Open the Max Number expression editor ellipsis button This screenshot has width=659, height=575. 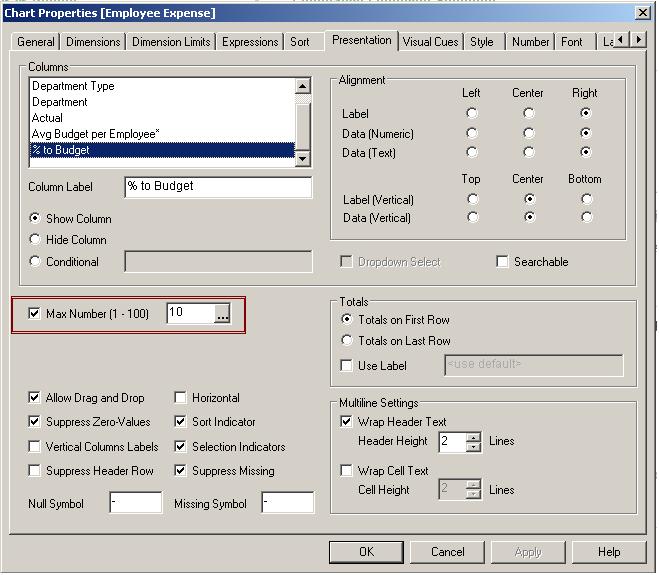pos(222,314)
